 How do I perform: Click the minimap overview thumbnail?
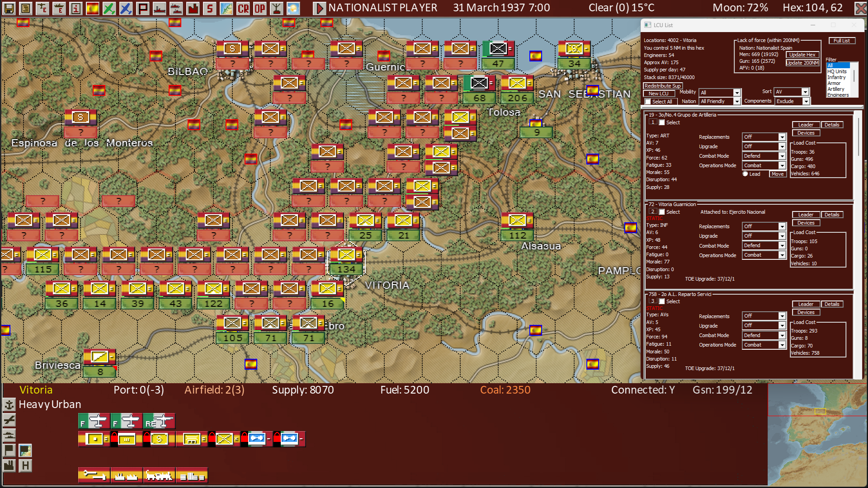pyautogui.click(x=817, y=435)
